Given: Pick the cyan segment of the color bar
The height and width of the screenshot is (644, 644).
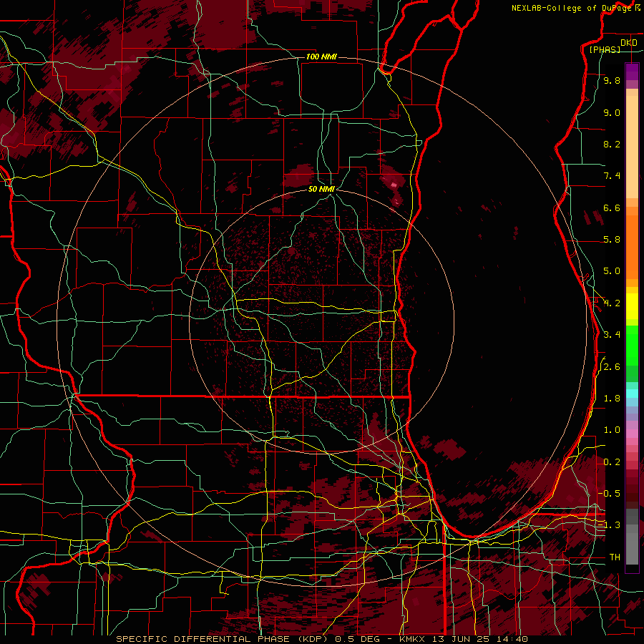Looking at the screenshot, I should 632,394.
